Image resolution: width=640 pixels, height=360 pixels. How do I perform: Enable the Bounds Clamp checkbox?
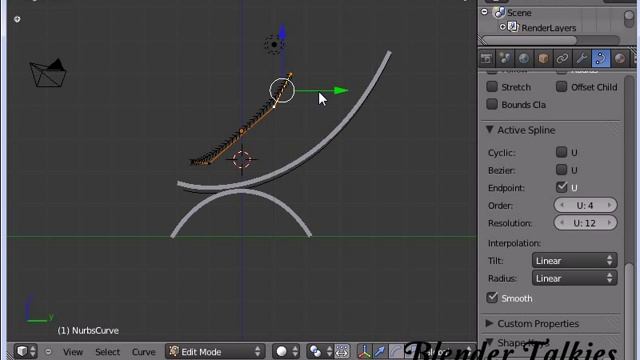(492, 104)
